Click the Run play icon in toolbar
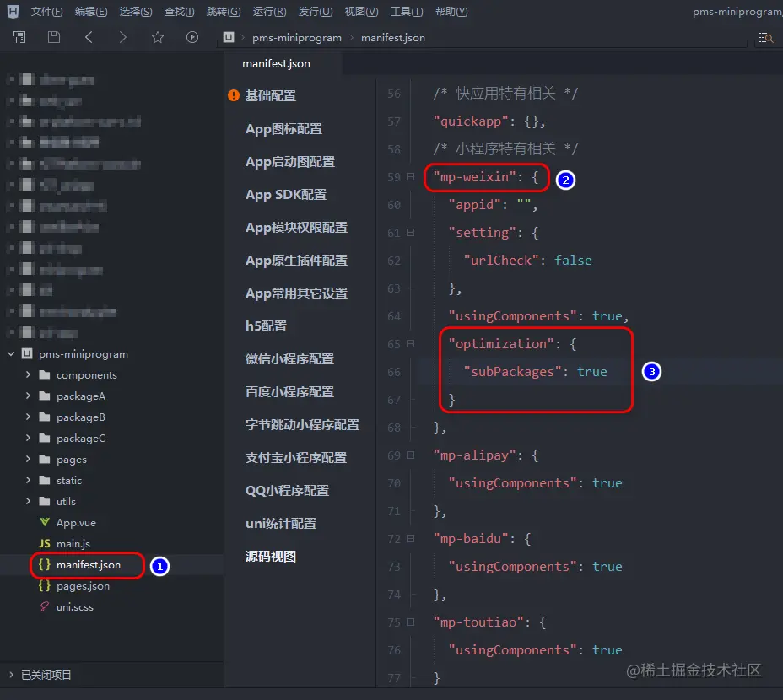This screenshot has height=700, width=783. [x=192, y=37]
